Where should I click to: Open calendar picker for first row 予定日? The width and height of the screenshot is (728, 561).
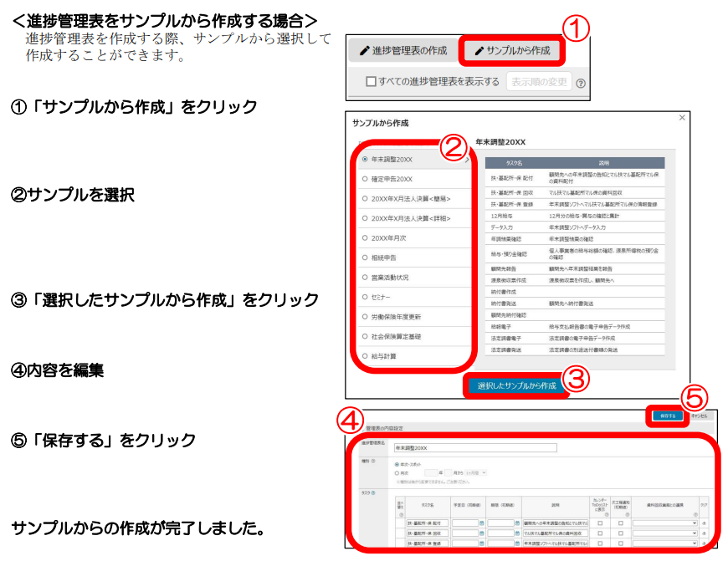click(x=481, y=523)
